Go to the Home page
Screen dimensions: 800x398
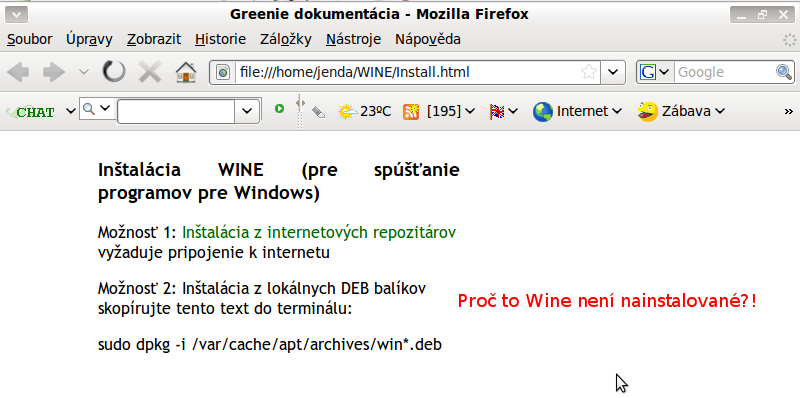(186, 72)
